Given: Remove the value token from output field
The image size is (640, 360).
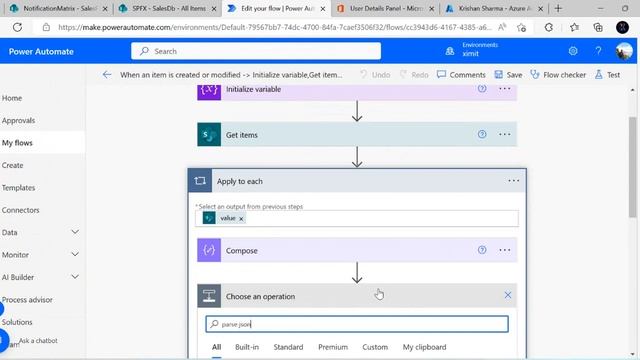Looking at the screenshot, I should (x=241, y=219).
